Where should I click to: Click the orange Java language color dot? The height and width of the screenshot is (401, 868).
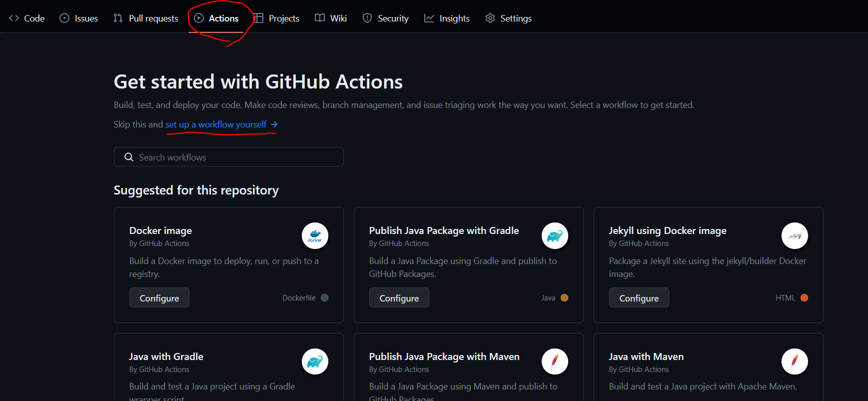pyautogui.click(x=564, y=298)
